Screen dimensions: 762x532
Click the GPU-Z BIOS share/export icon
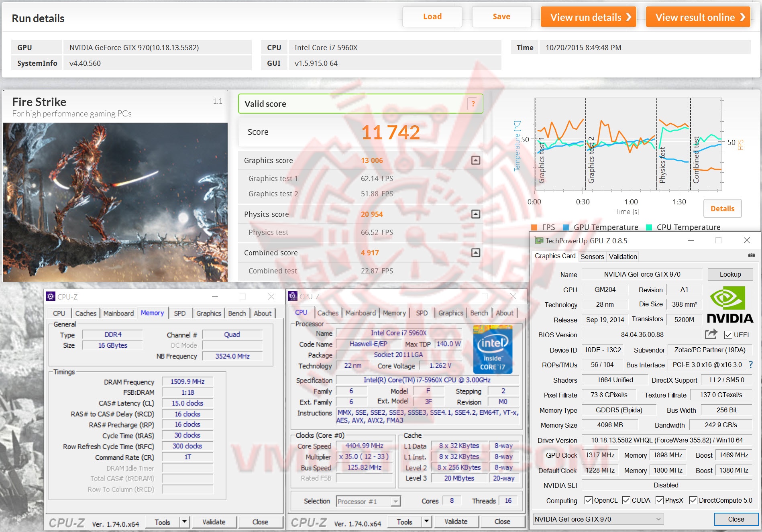[711, 334]
